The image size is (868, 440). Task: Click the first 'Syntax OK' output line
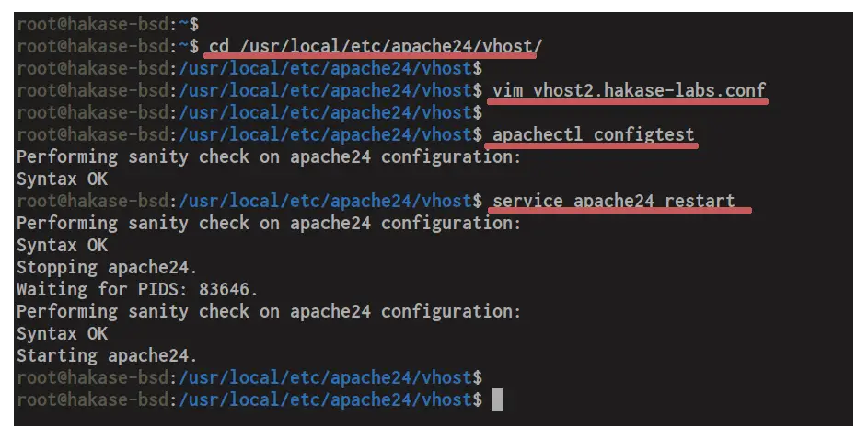point(62,179)
